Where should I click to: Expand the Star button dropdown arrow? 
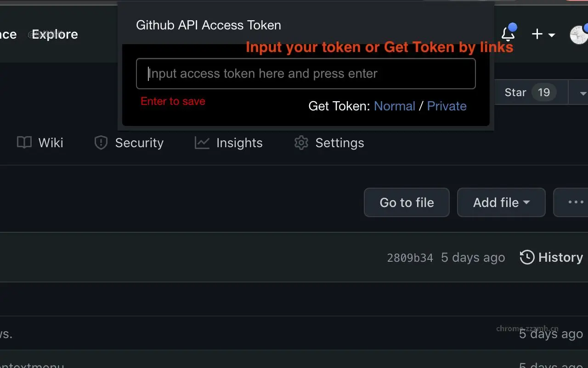click(x=582, y=92)
